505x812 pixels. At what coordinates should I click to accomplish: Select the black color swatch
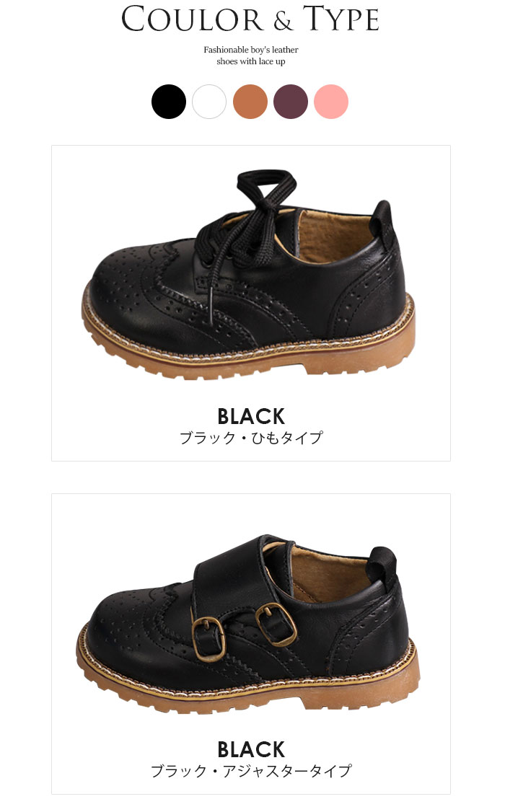click(169, 102)
